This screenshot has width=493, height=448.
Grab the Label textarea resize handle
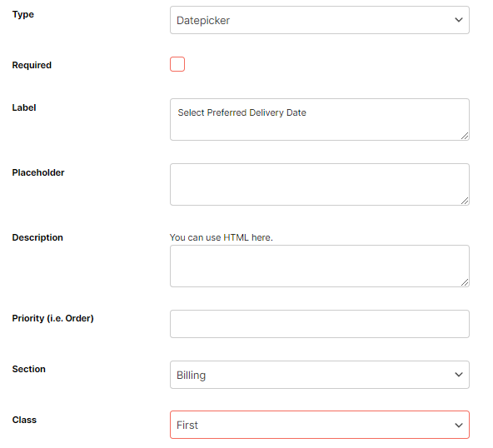pyautogui.click(x=465, y=136)
